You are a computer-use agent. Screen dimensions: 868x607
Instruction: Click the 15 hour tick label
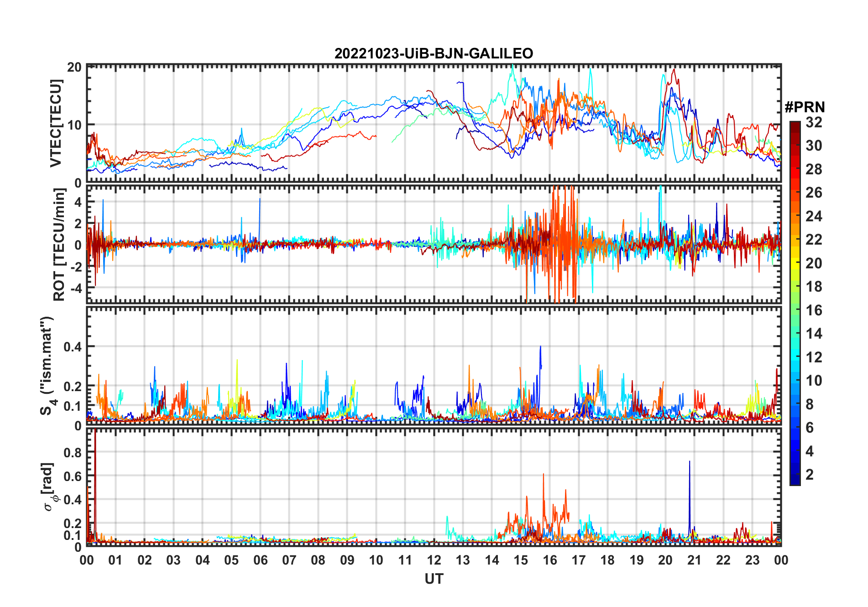point(521,560)
